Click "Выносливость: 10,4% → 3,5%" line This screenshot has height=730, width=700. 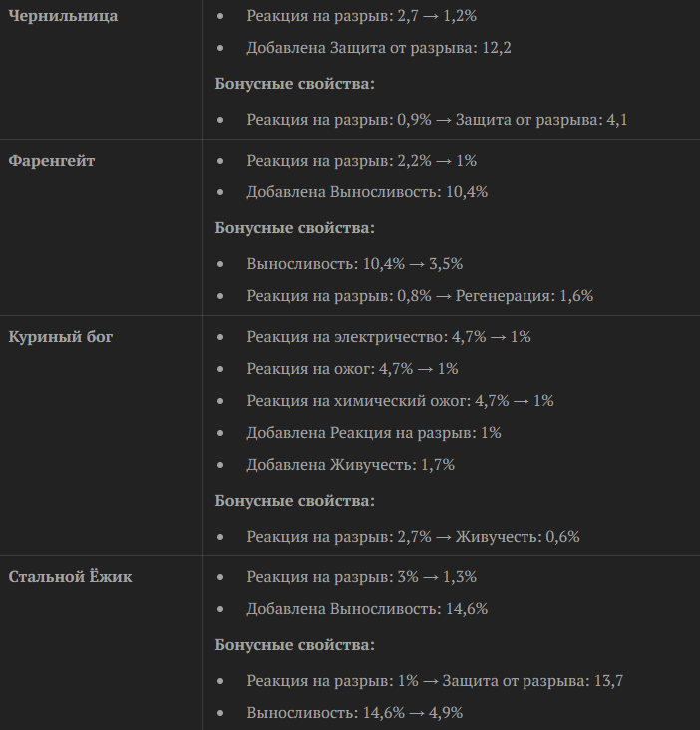[x=354, y=264]
